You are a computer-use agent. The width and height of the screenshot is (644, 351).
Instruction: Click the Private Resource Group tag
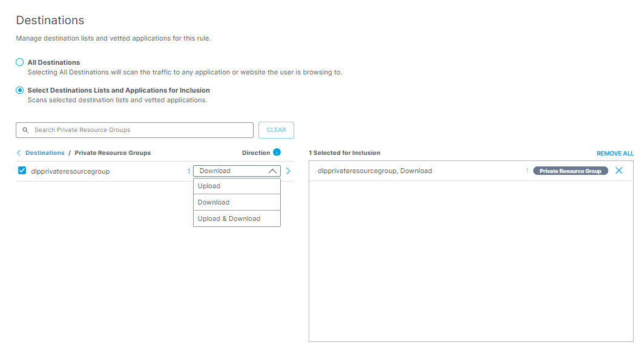[571, 171]
